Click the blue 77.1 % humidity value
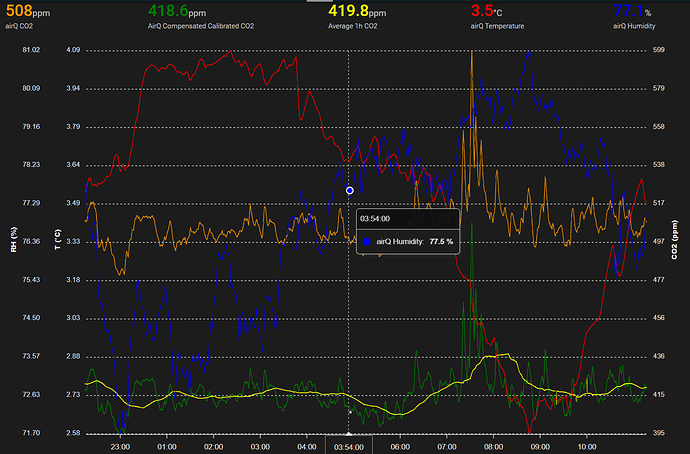 (632, 11)
